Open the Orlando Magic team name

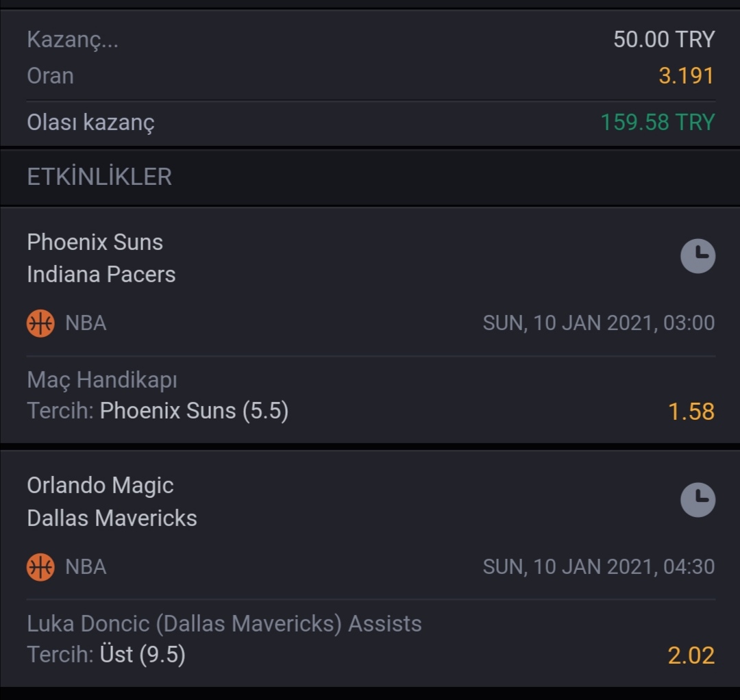[x=100, y=486]
